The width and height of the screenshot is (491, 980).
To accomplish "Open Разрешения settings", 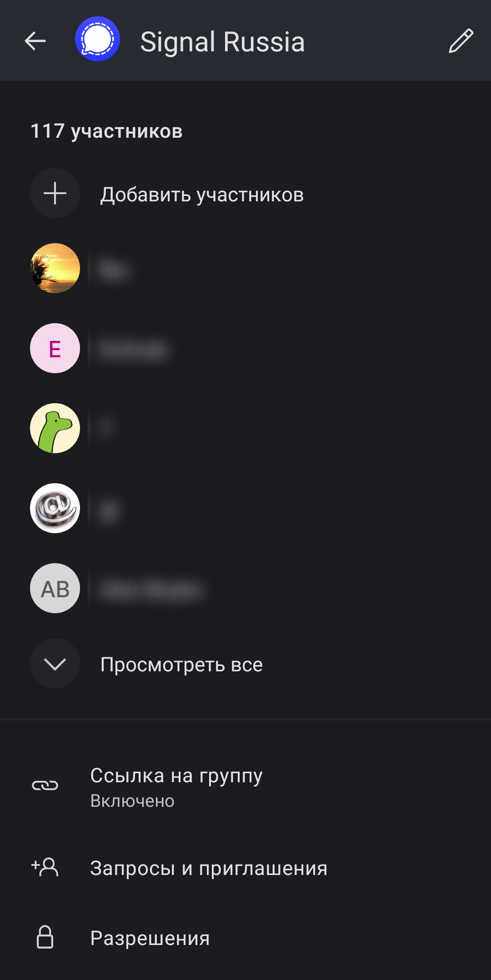I will click(x=245, y=938).
